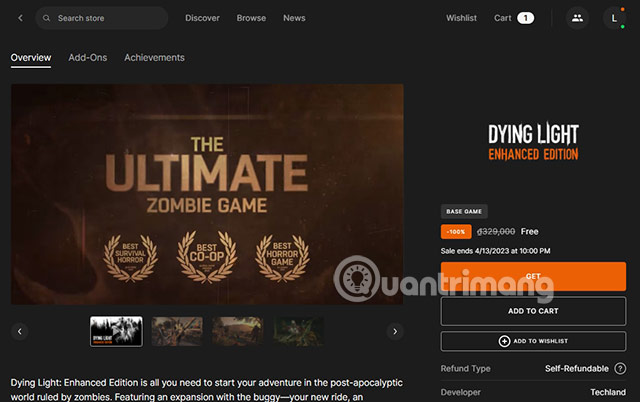640x402 pixels.
Task: Click the BASE GAME tag
Action: pos(464,211)
